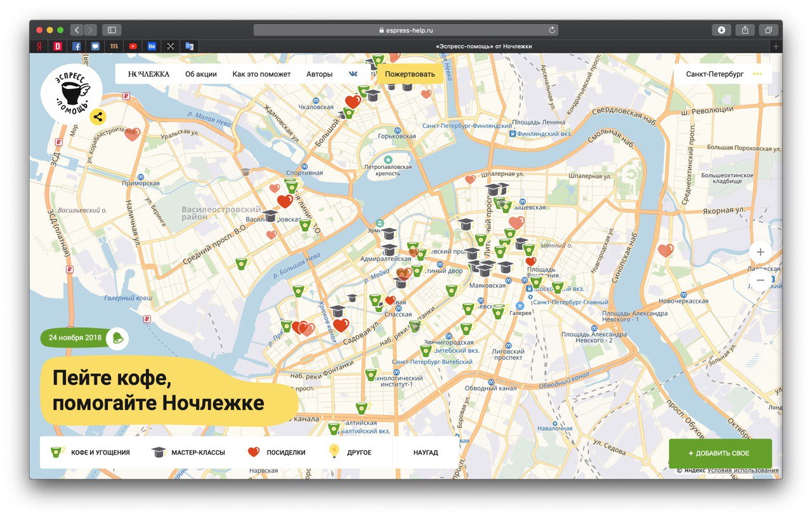812x518 pixels.
Task: Click the 24 ноября 2018 date badge
Action: pyautogui.click(x=75, y=338)
